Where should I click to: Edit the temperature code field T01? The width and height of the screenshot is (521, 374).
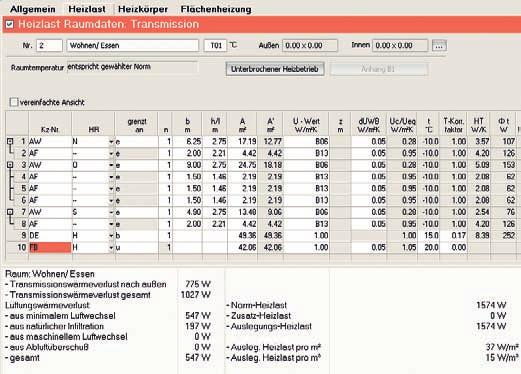(x=215, y=45)
